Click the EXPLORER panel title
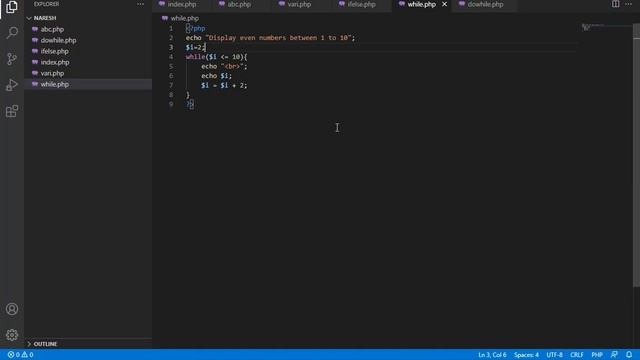This screenshot has width=640, height=360. 47,4
